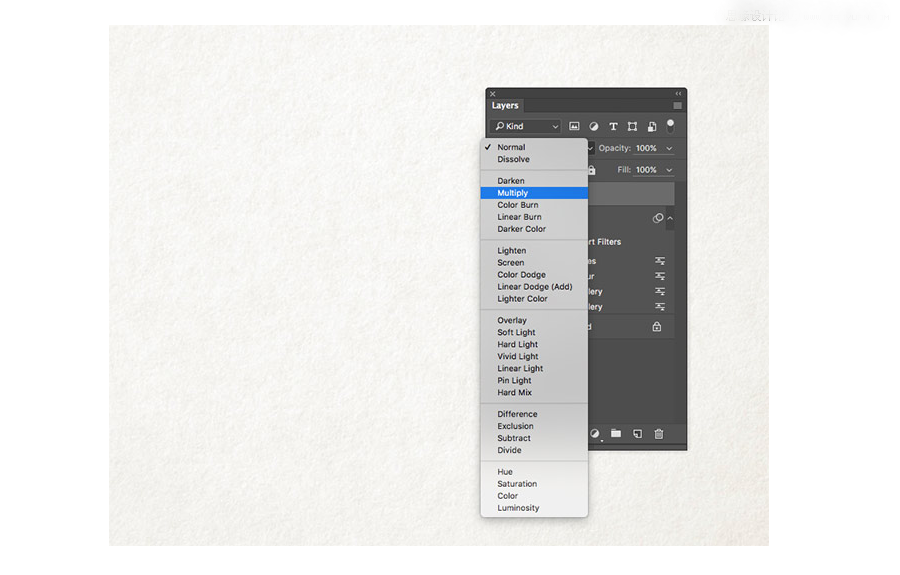Viewport: 900px width, 575px height.
Task: Pick the Screen blending mode
Action: (x=511, y=263)
